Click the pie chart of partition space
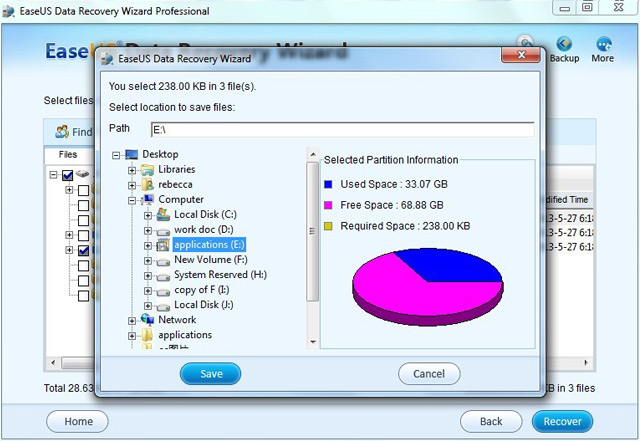This screenshot has width=640, height=441. [x=428, y=287]
